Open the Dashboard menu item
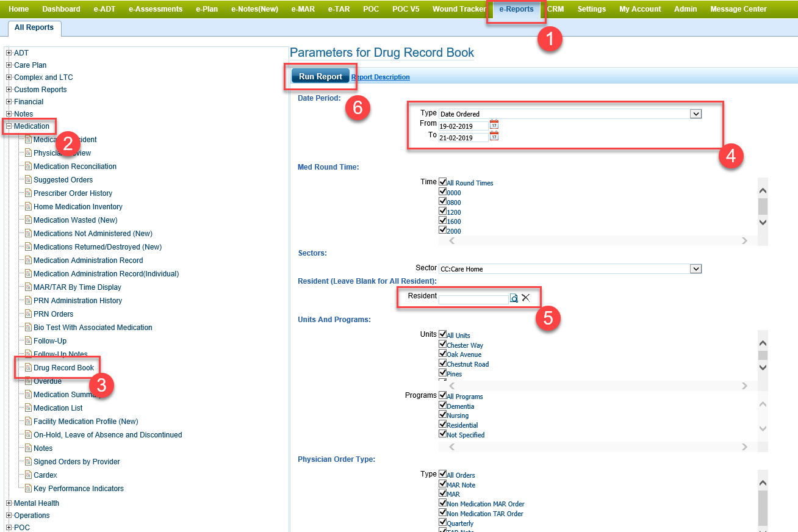 [61, 9]
